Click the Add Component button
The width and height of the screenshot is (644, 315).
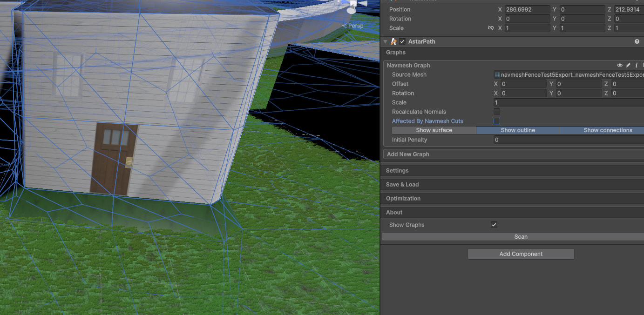(521, 254)
